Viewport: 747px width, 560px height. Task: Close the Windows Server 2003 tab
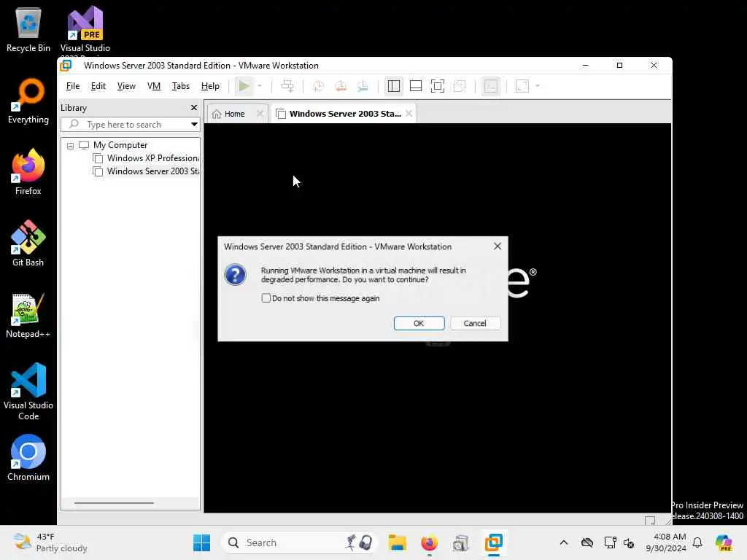tap(409, 113)
